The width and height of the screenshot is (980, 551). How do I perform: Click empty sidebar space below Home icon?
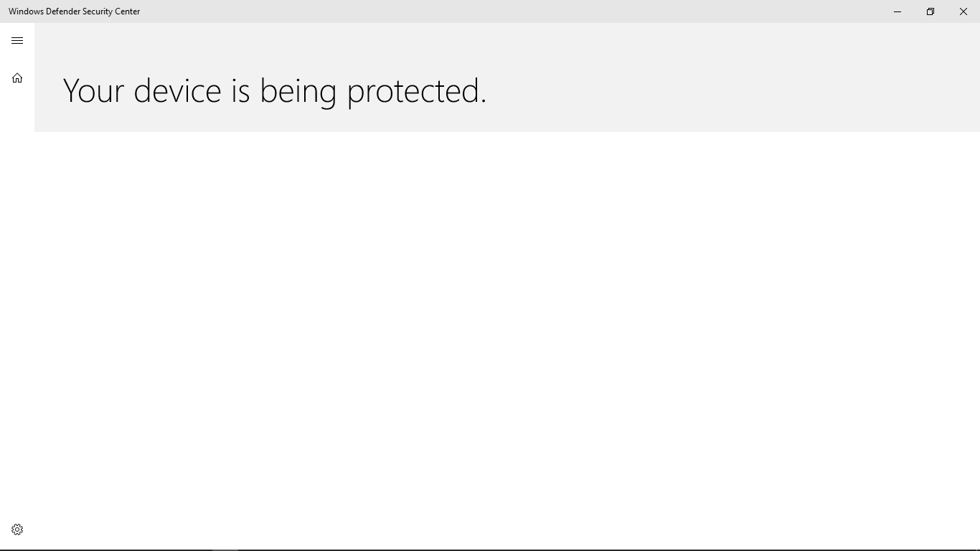click(17, 287)
